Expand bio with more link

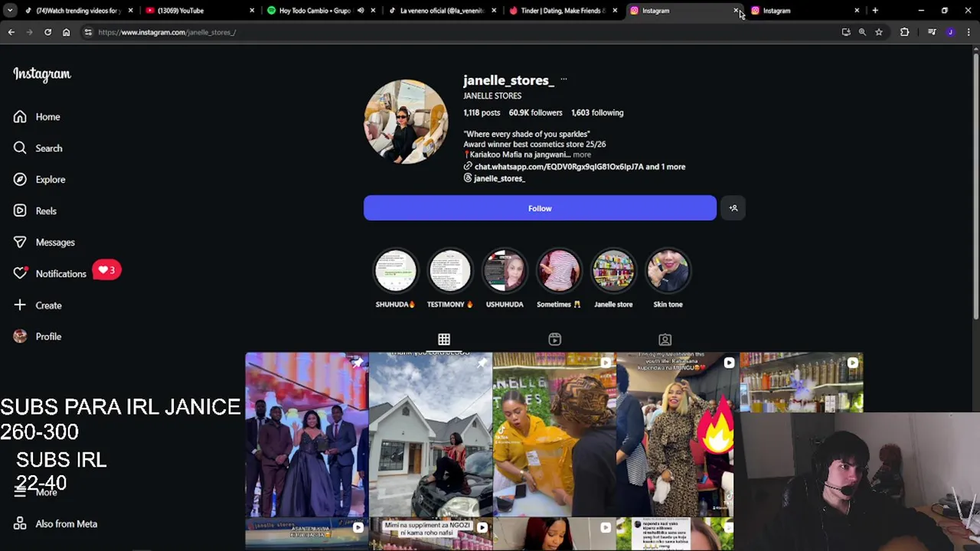click(x=582, y=155)
